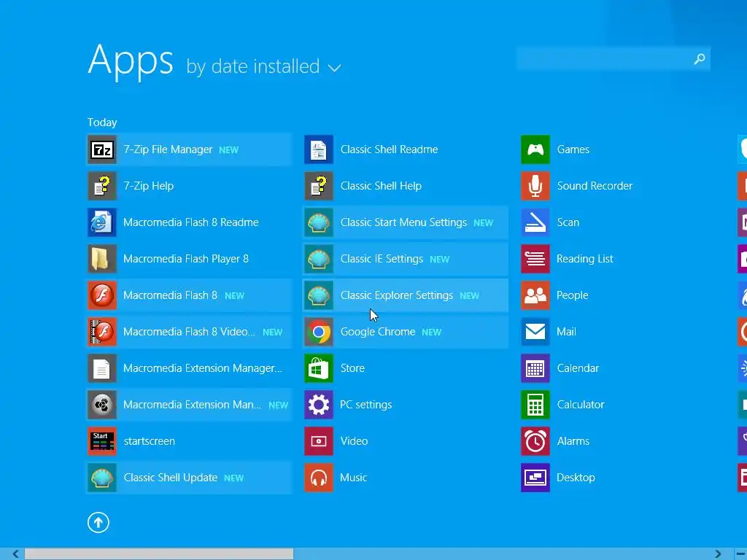The width and height of the screenshot is (747, 560).
Task: Click the dropdown chevron beside sort label
Action: point(334,68)
